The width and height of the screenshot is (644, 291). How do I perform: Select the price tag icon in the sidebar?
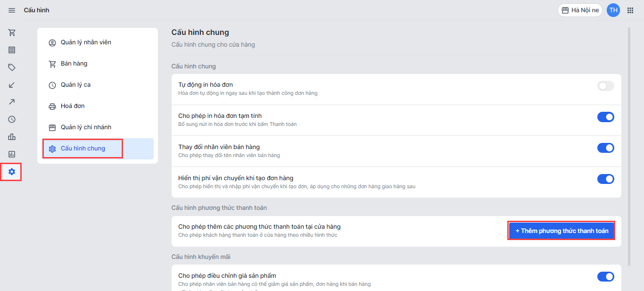(x=12, y=67)
